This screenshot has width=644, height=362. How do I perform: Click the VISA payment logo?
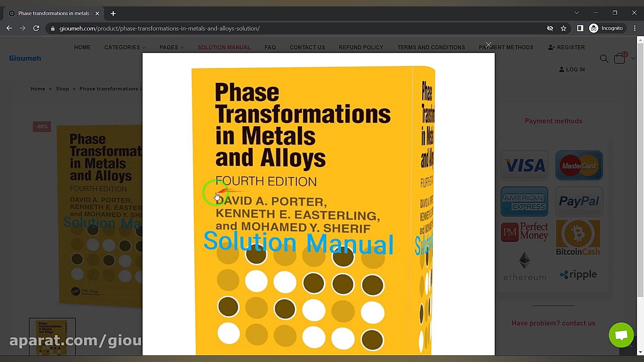point(524,165)
